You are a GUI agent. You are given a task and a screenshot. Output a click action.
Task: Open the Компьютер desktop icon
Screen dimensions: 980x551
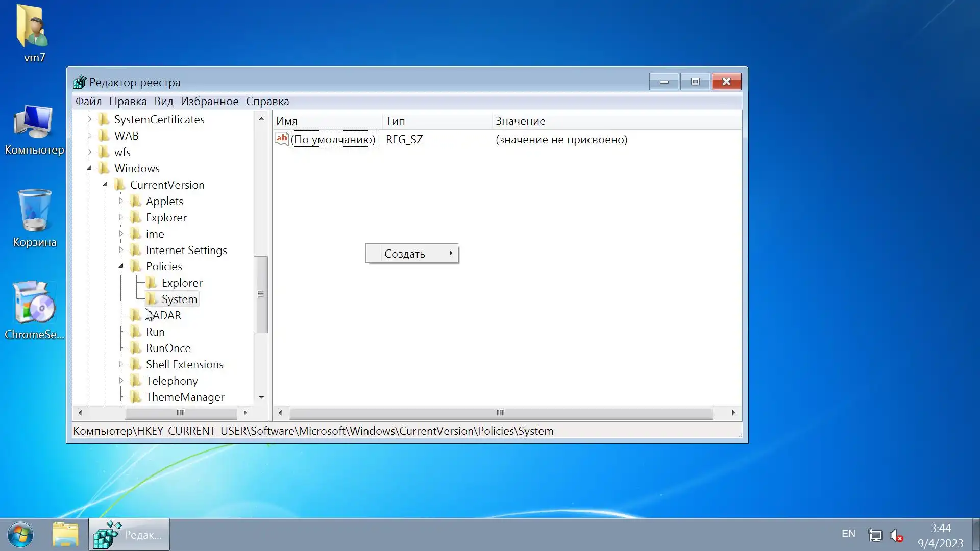pyautogui.click(x=34, y=122)
